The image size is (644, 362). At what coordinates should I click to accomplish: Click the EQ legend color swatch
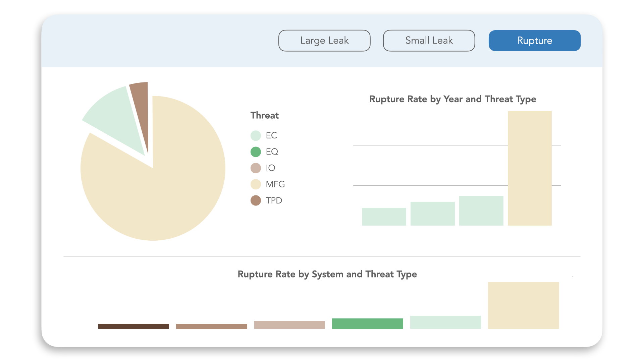pos(256,152)
